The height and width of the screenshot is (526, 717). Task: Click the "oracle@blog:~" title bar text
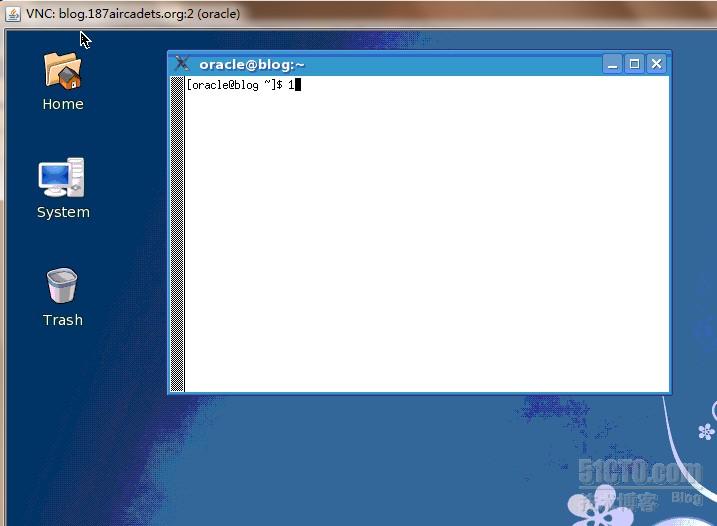coord(252,64)
